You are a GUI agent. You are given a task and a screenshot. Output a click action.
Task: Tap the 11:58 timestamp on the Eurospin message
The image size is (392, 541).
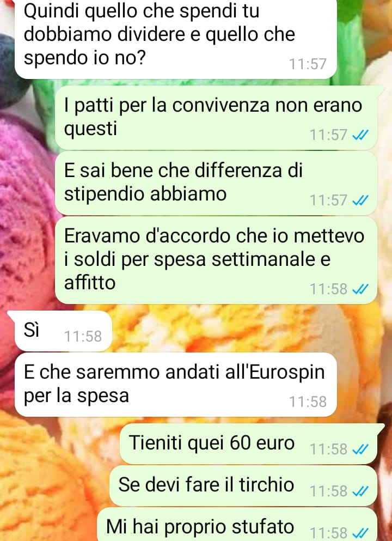click(308, 402)
